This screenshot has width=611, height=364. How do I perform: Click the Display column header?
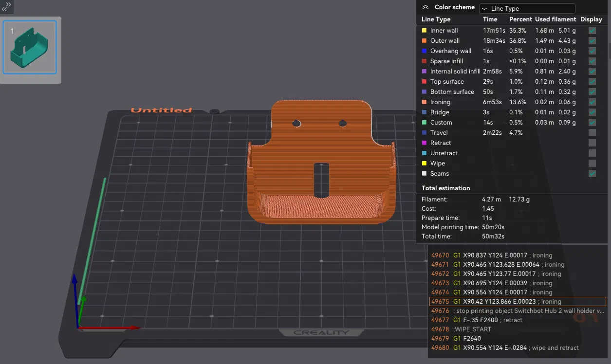[x=591, y=19]
